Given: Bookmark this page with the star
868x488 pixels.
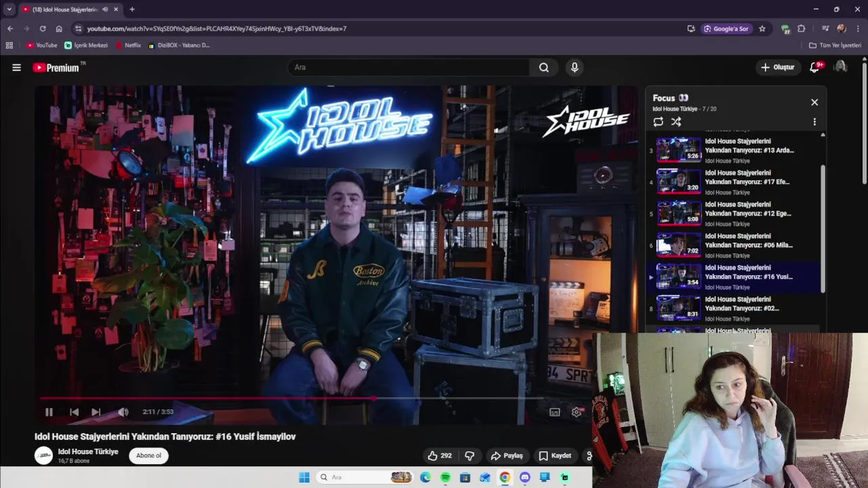Looking at the screenshot, I should click(762, 28).
